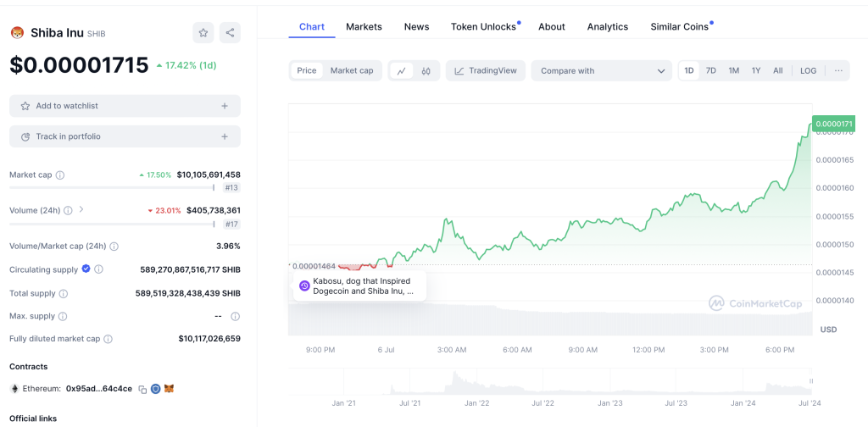Click the Market cap rank progress bar
This screenshot has height=427, width=868.
(x=112, y=187)
